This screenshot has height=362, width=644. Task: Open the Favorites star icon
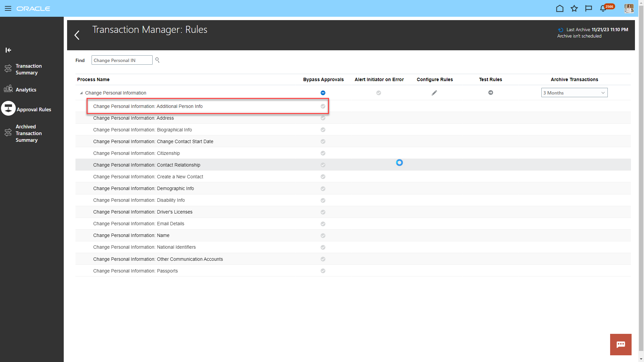574,8
